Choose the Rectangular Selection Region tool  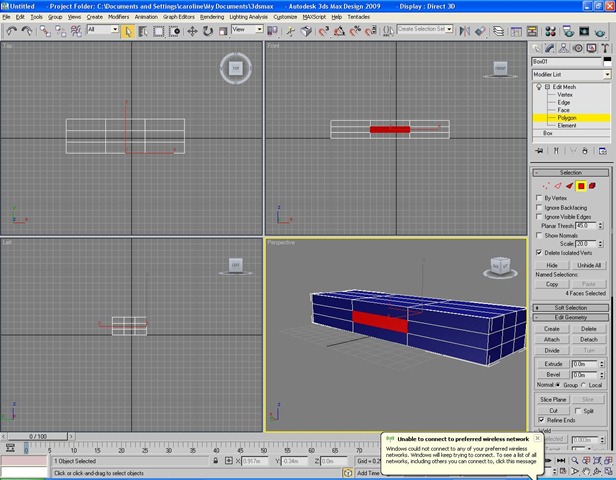click(159, 31)
